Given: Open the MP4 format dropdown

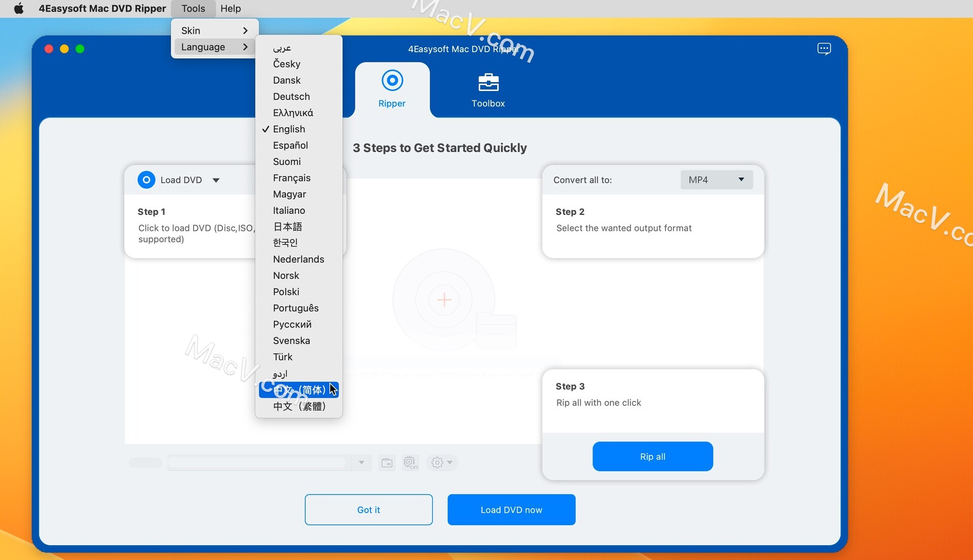Looking at the screenshot, I should (x=717, y=179).
